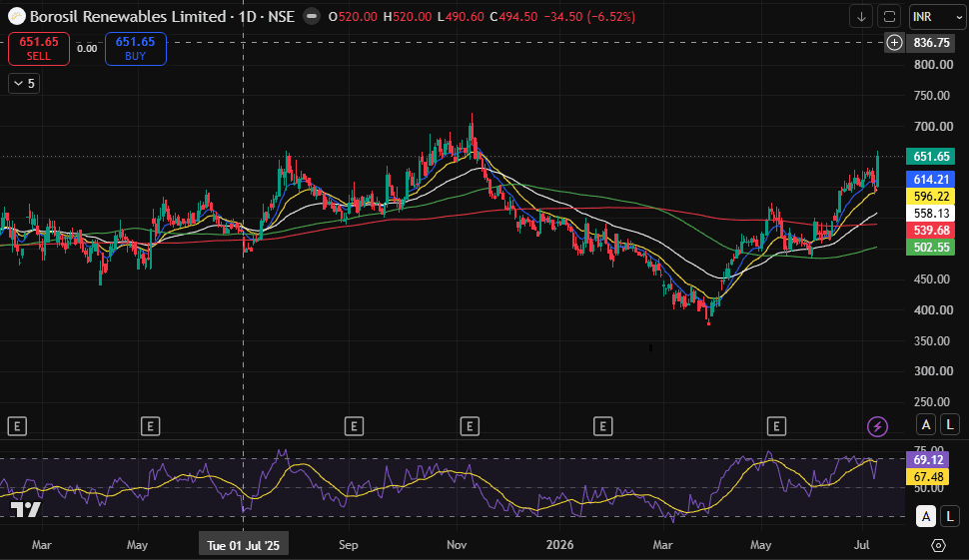Toggle log scale L in RSI pane
Image resolution: width=969 pixels, height=560 pixels.
click(950, 516)
